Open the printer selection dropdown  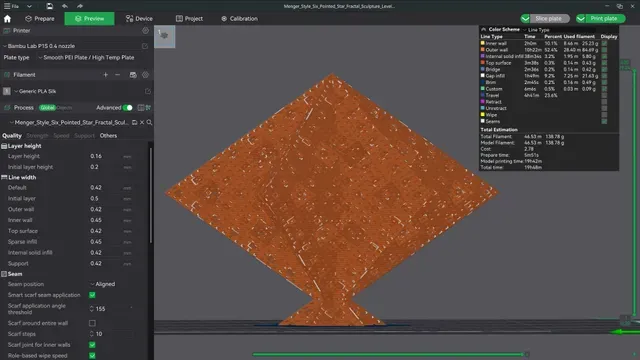pos(39,46)
